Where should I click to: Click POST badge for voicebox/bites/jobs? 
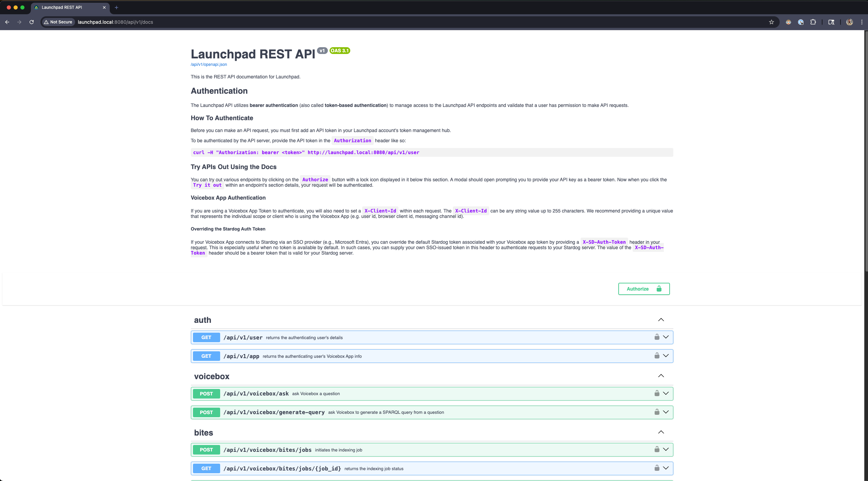click(x=206, y=450)
